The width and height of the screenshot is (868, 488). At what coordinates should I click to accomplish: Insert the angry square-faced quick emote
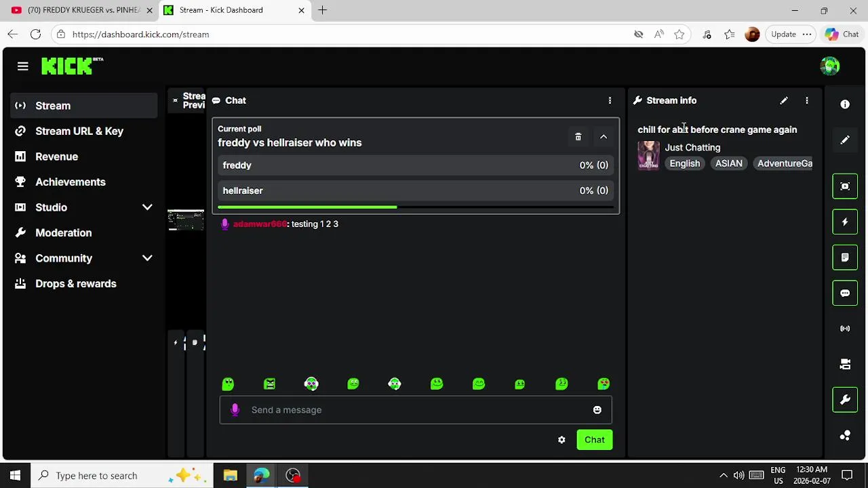[x=269, y=384]
